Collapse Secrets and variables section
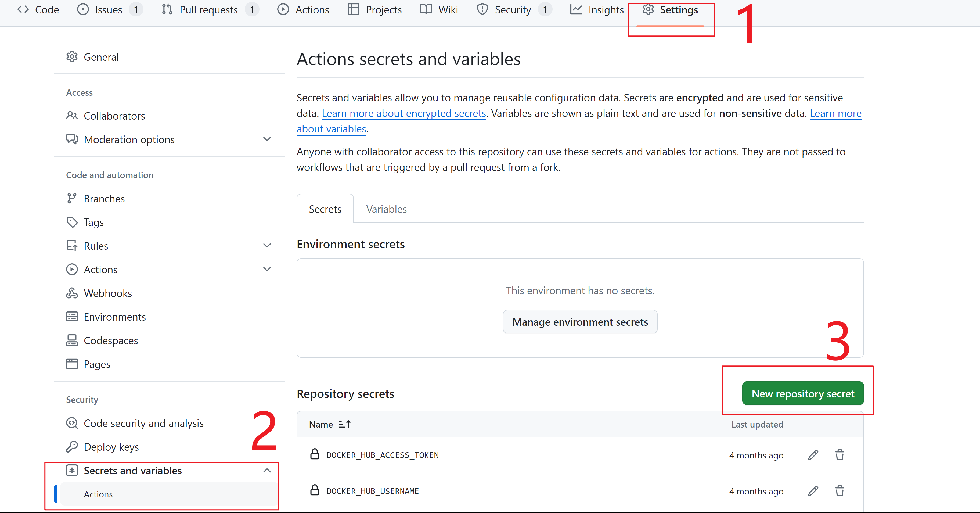This screenshot has width=980, height=513. pos(267,470)
